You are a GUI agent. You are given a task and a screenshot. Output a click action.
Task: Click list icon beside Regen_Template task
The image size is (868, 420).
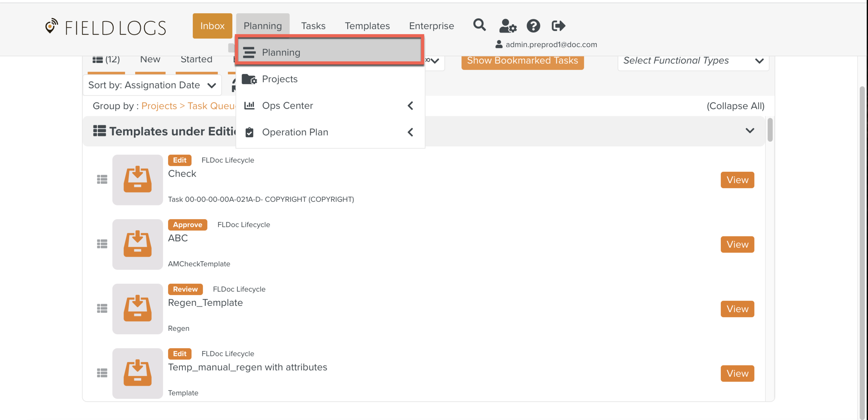tap(102, 309)
